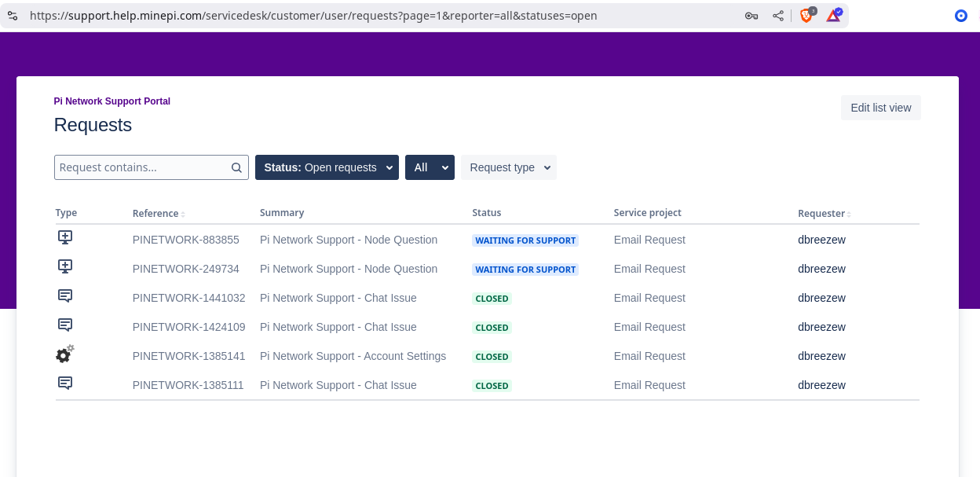
Task: Click the search magnifier icon in request field
Action: [236, 167]
